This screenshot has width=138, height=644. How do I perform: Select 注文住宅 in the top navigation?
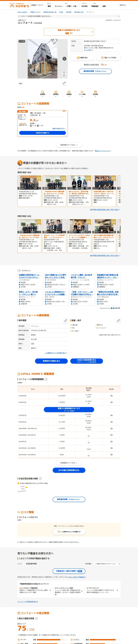84,6
